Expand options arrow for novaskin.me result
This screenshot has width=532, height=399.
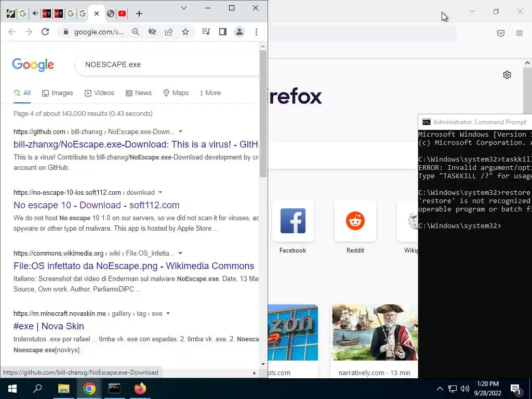click(x=168, y=313)
